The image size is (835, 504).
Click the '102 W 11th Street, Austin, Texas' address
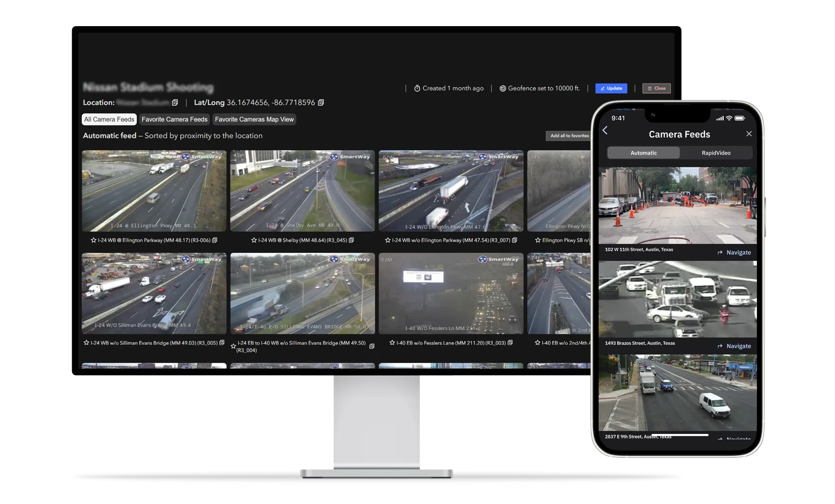639,250
